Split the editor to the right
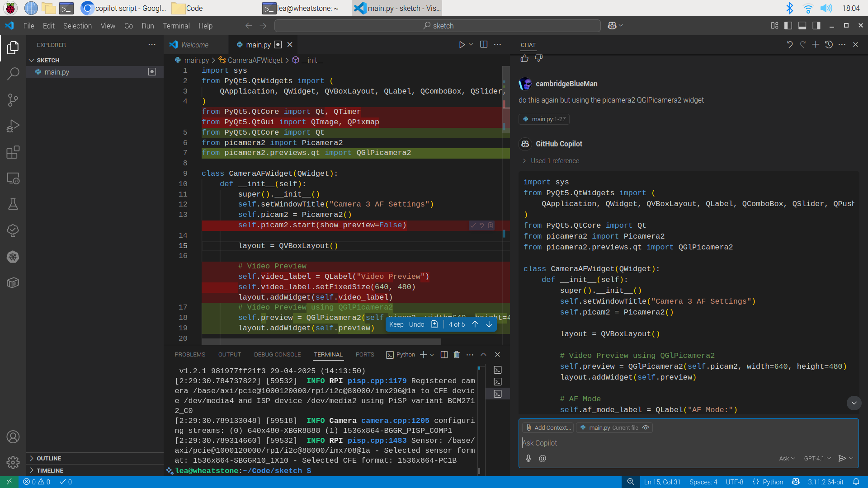This screenshot has width=868, height=488. 484,45
